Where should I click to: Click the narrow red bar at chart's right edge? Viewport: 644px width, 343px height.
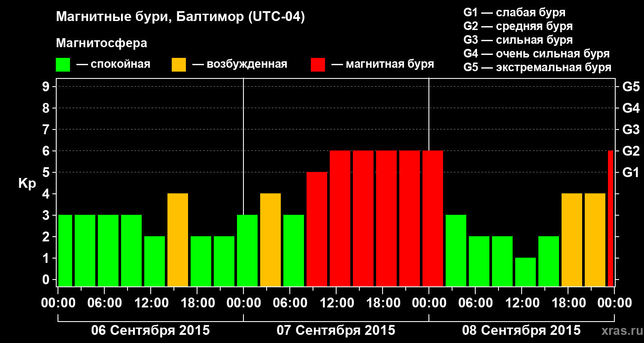tap(611, 219)
